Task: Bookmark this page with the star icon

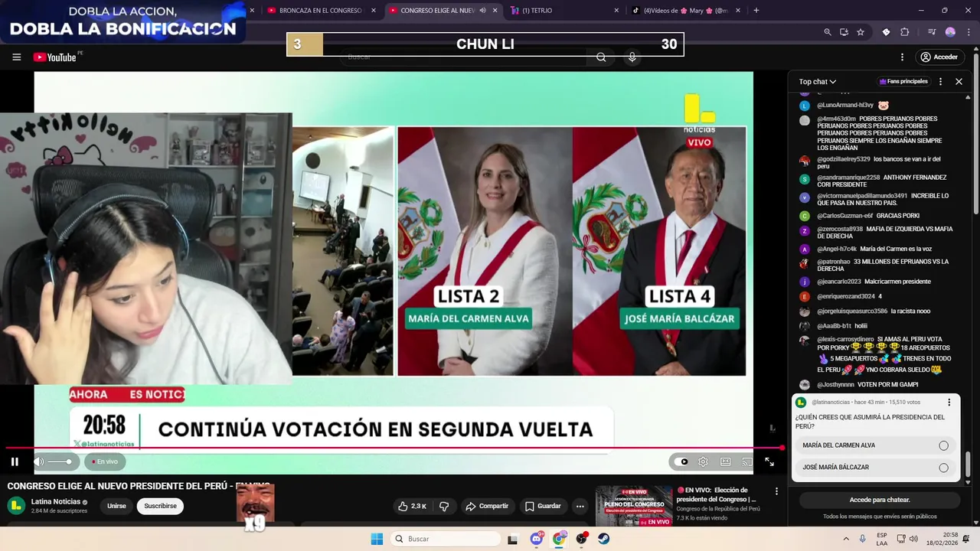Action: (x=861, y=32)
